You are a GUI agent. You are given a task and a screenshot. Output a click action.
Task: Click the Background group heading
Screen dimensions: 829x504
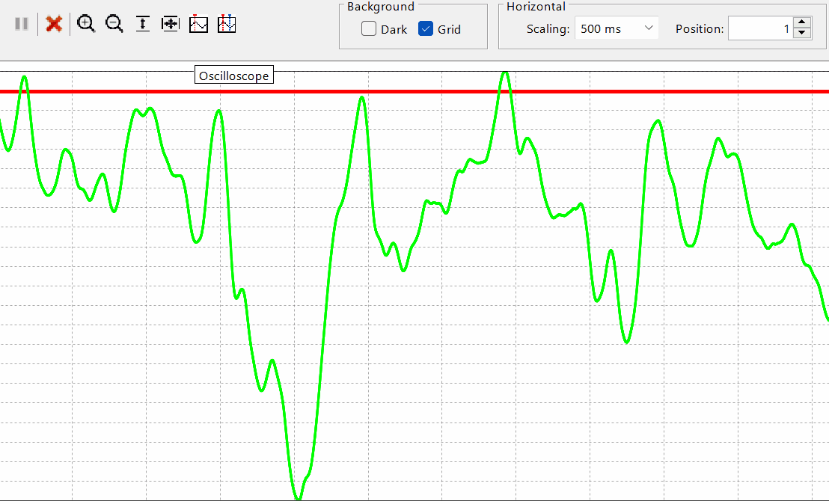380,7
